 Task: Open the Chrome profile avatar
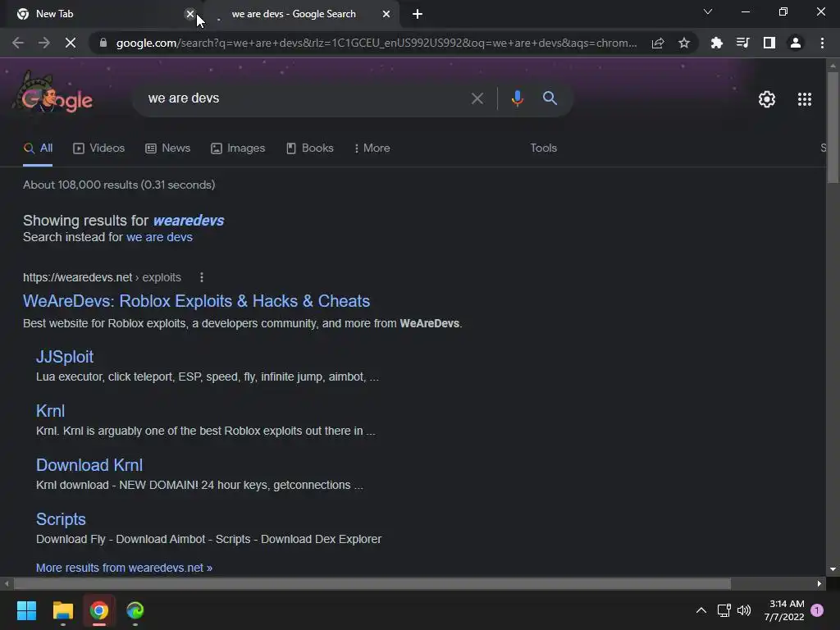(x=796, y=43)
